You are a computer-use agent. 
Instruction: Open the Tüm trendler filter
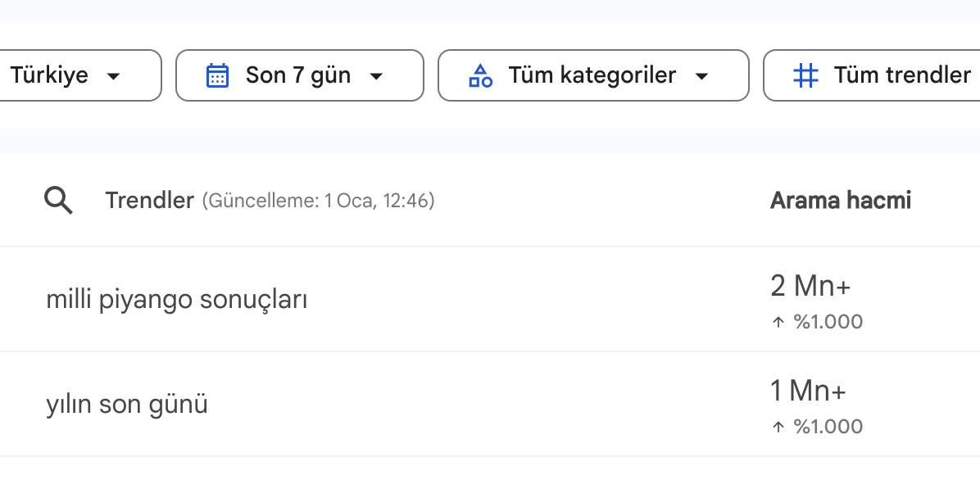[x=901, y=75]
